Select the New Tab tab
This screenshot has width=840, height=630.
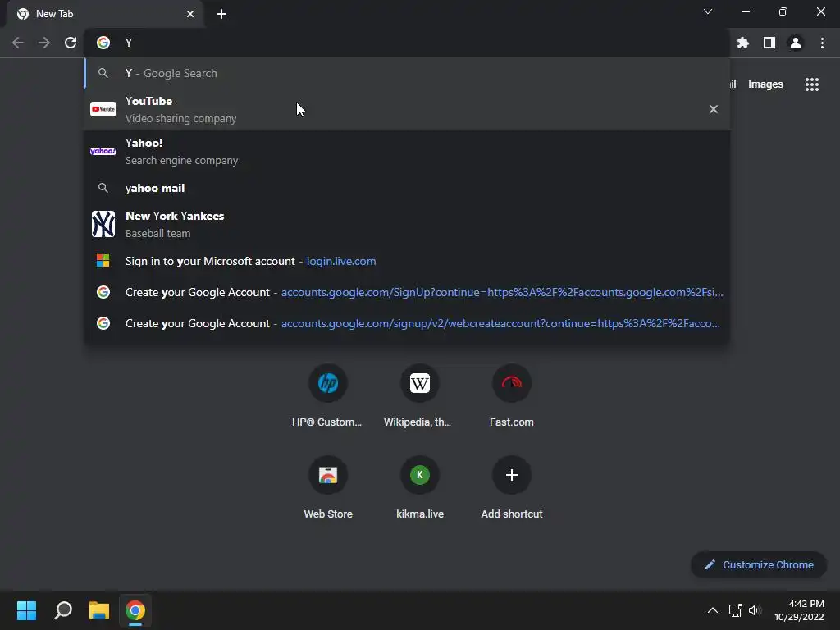click(104, 14)
